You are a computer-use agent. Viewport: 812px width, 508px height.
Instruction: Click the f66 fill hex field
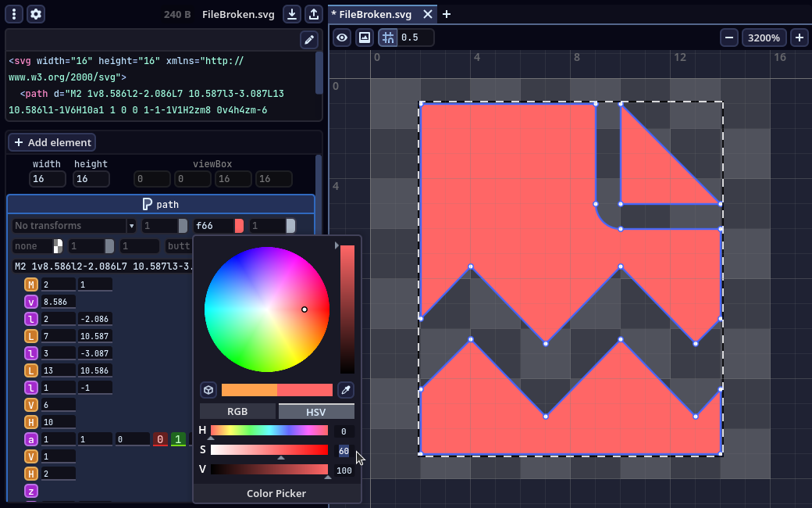[214, 226]
